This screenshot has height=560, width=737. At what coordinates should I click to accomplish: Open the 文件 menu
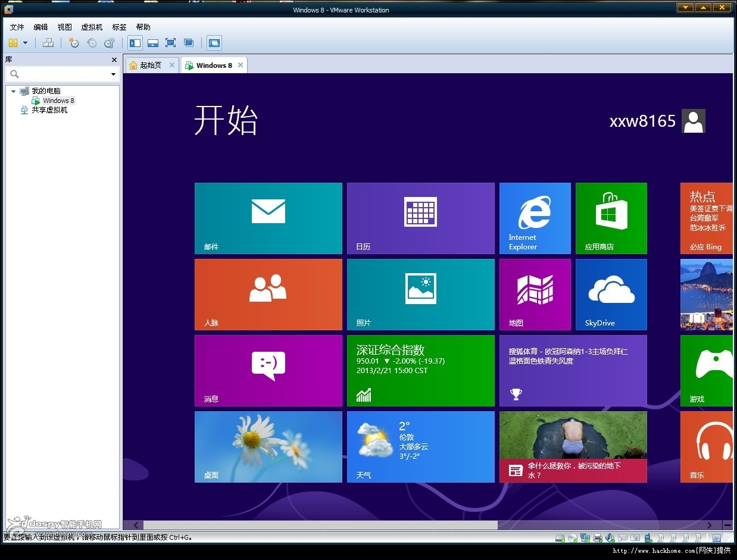(x=17, y=27)
